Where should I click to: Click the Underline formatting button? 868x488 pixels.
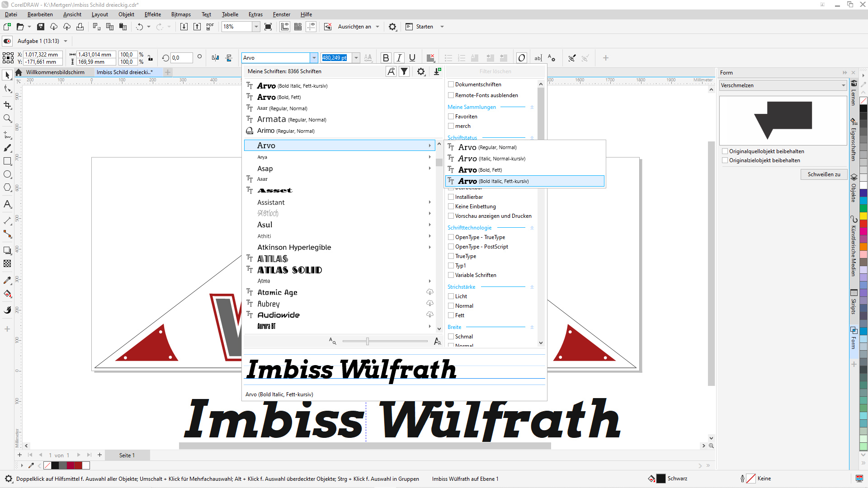pyautogui.click(x=412, y=58)
